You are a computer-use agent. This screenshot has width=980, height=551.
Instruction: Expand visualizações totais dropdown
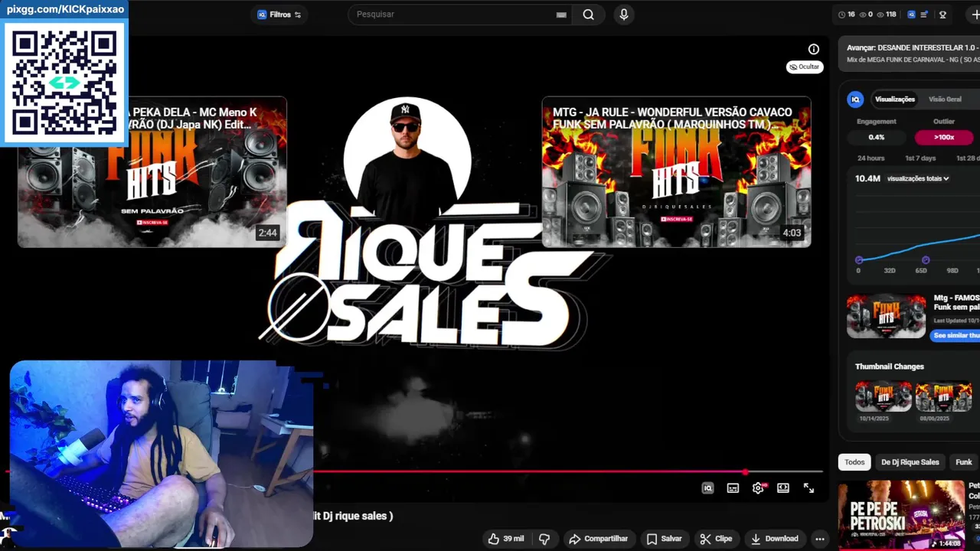click(918, 179)
